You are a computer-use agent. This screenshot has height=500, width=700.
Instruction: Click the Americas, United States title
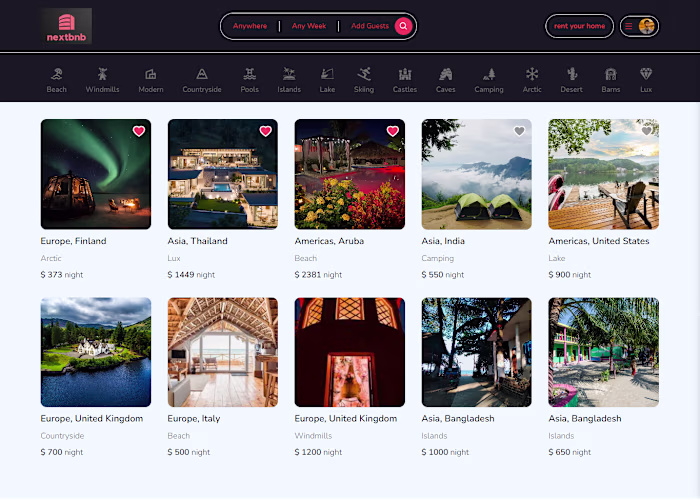pyautogui.click(x=599, y=241)
